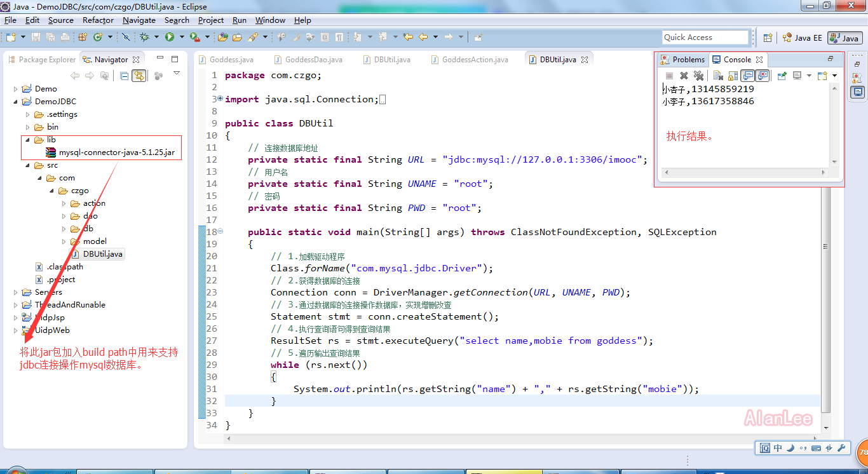
Task: Open the Refactor menu
Action: coord(98,20)
